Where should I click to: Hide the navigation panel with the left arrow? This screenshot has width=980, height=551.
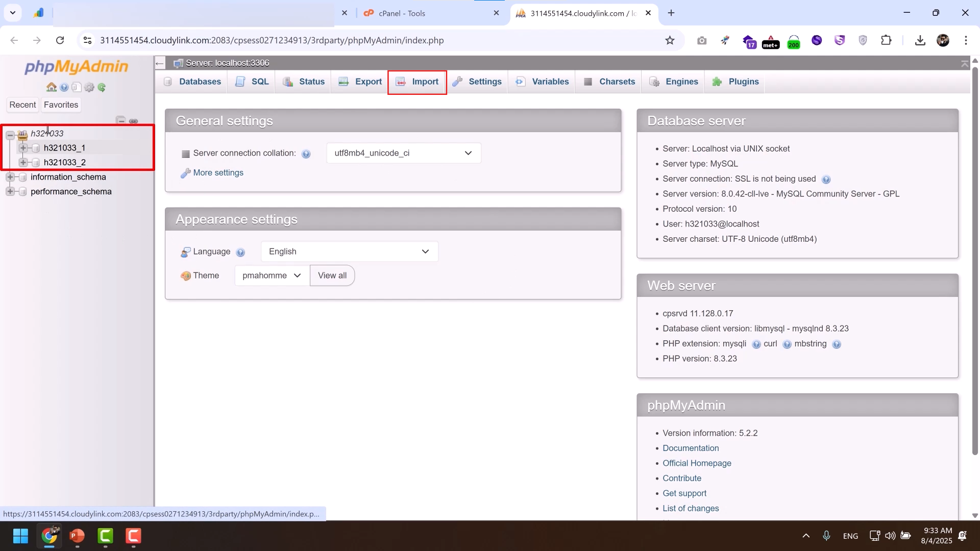(160, 63)
